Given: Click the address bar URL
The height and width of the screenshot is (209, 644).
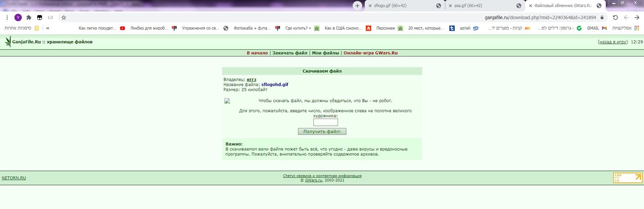Looking at the screenshot, I should pyautogui.click(x=540, y=17).
